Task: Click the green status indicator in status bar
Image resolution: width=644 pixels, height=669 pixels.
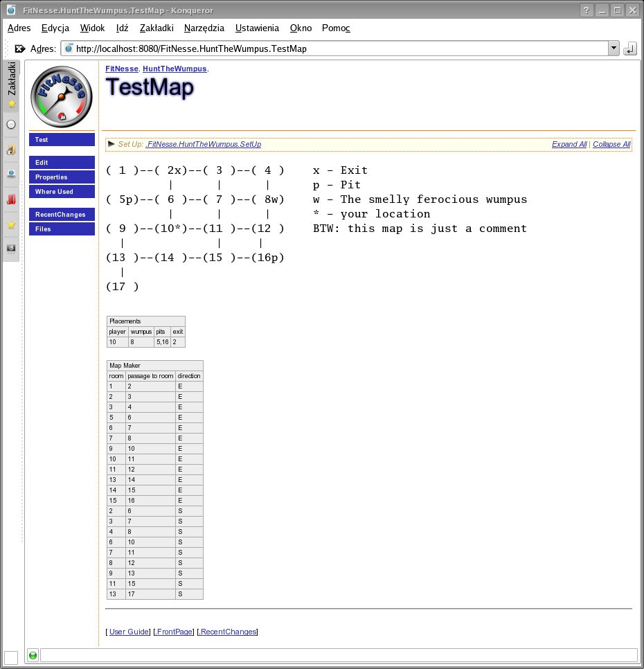Action: 33,655
